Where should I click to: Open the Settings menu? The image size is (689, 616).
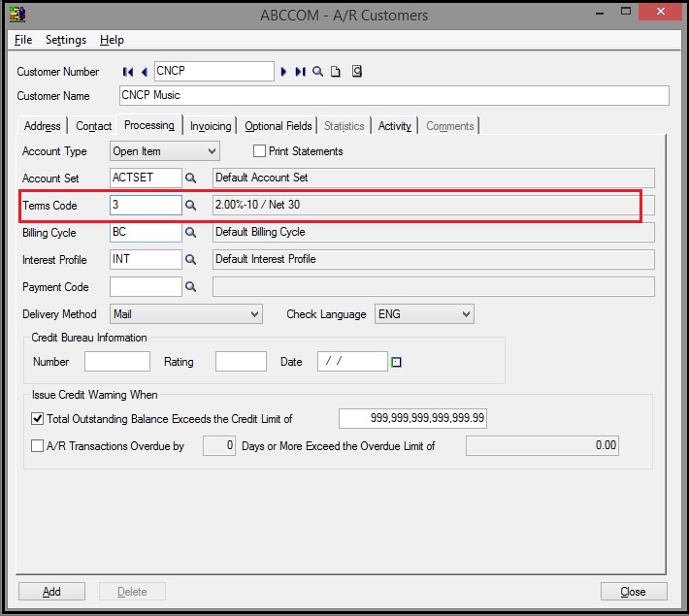pyautogui.click(x=66, y=40)
